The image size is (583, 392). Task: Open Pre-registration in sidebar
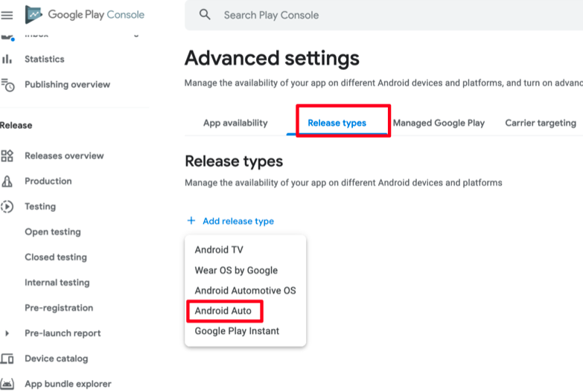[59, 308]
